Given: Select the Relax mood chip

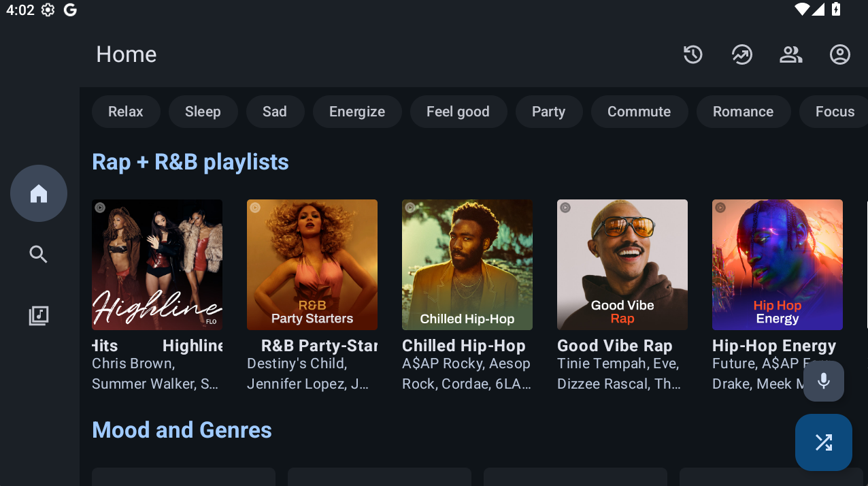Looking at the screenshot, I should tap(126, 112).
